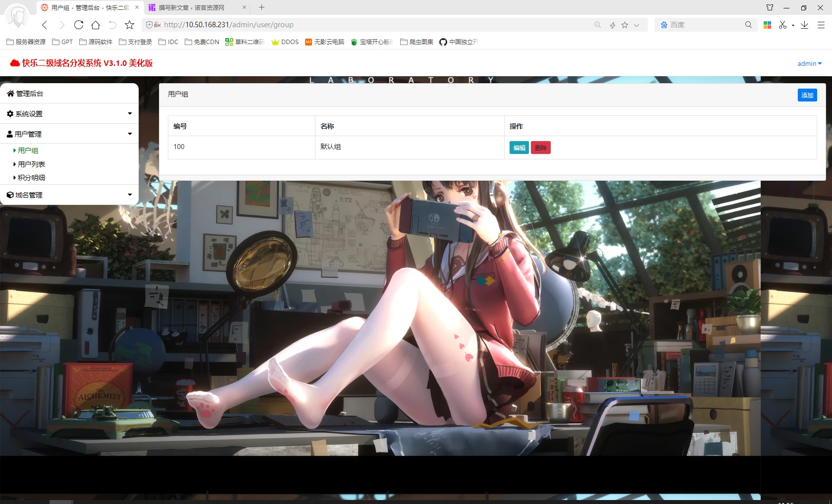
Task: Click the scissors screenshot tool icon
Action: (782, 25)
